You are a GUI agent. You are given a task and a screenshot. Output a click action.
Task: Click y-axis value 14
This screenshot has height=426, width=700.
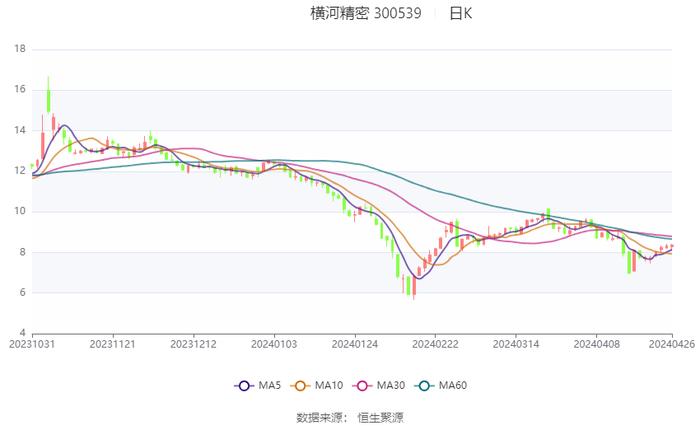point(20,130)
